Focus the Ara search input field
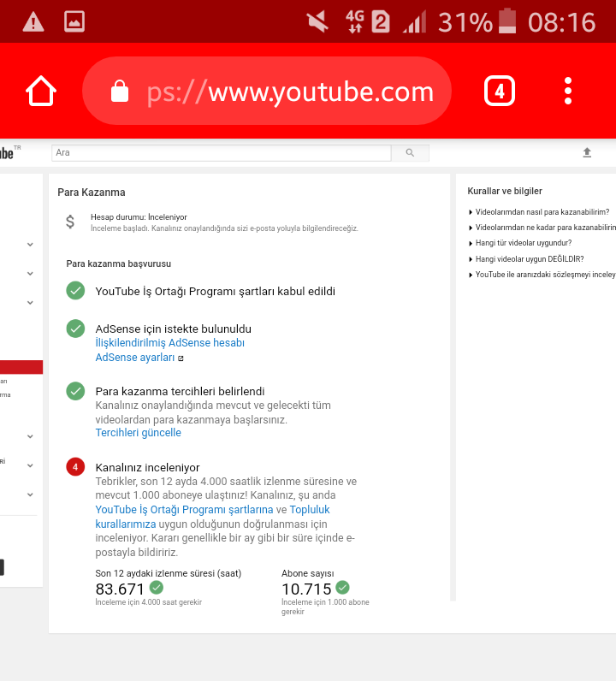Screen dimensions: 616x681 (x=221, y=152)
